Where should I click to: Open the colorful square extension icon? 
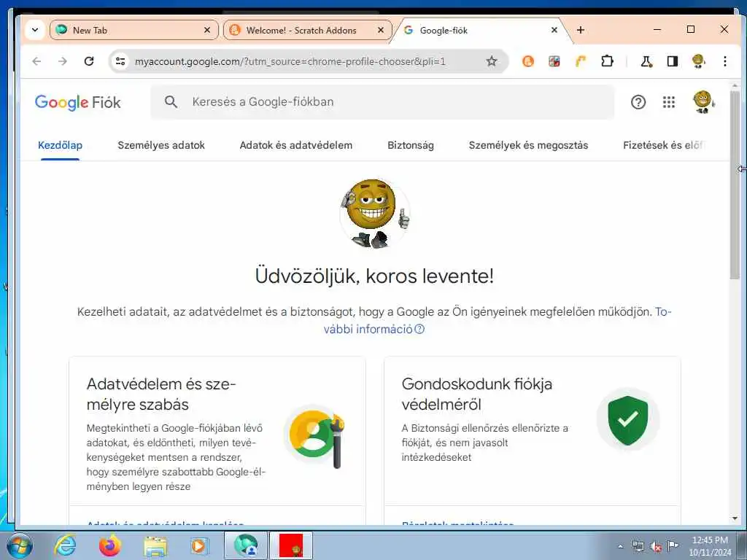click(554, 61)
